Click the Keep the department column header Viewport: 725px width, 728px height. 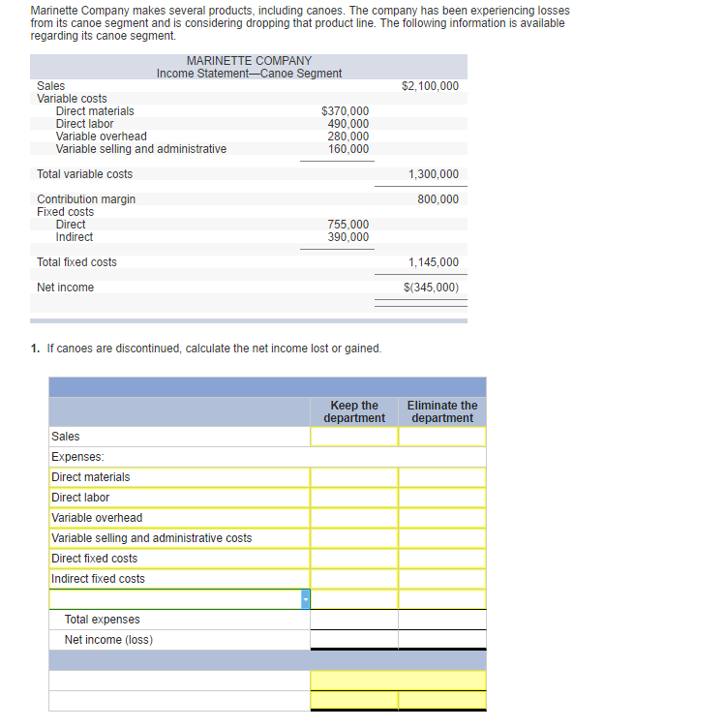[354, 411]
